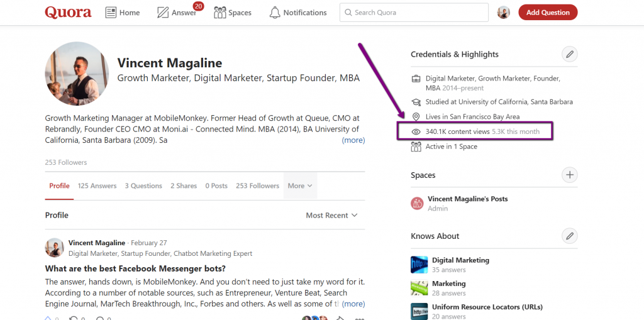This screenshot has width=644, height=320.
Task: Open the 0 Posts tab
Action: pyautogui.click(x=216, y=185)
